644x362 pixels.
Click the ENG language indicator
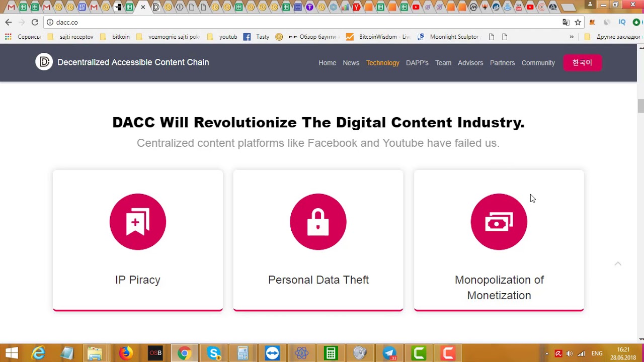(x=597, y=353)
